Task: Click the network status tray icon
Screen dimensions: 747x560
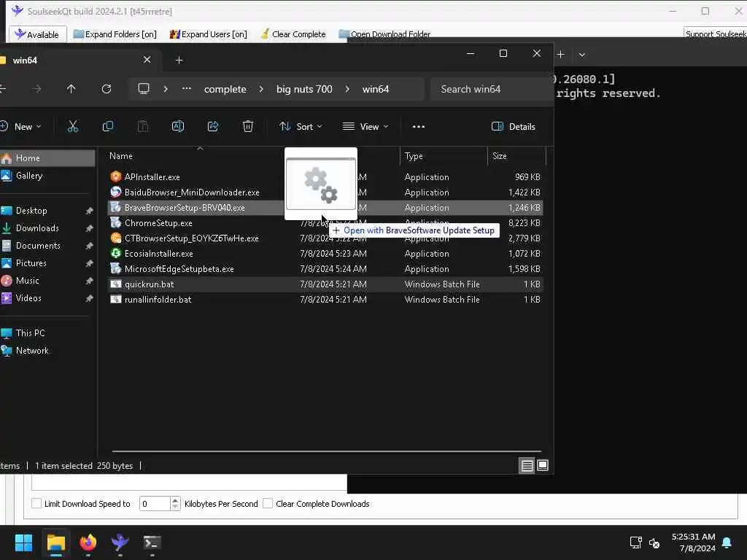Action: pos(635,542)
